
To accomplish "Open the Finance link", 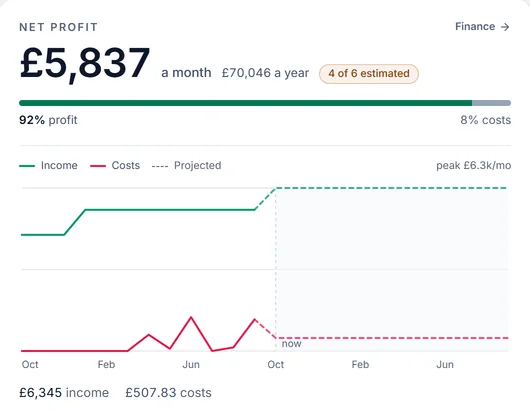I will click(x=482, y=27).
